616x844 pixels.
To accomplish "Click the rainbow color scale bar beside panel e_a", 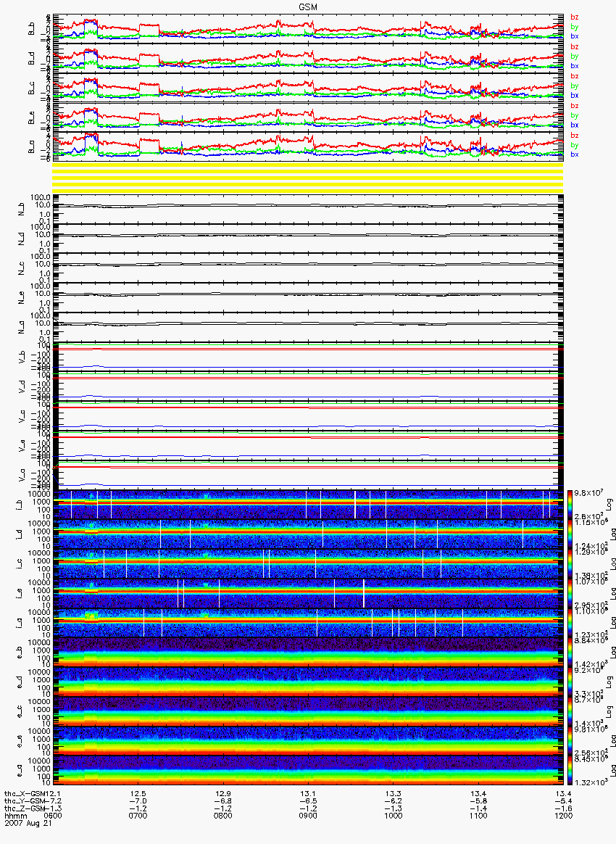I will [x=570, y=771].
